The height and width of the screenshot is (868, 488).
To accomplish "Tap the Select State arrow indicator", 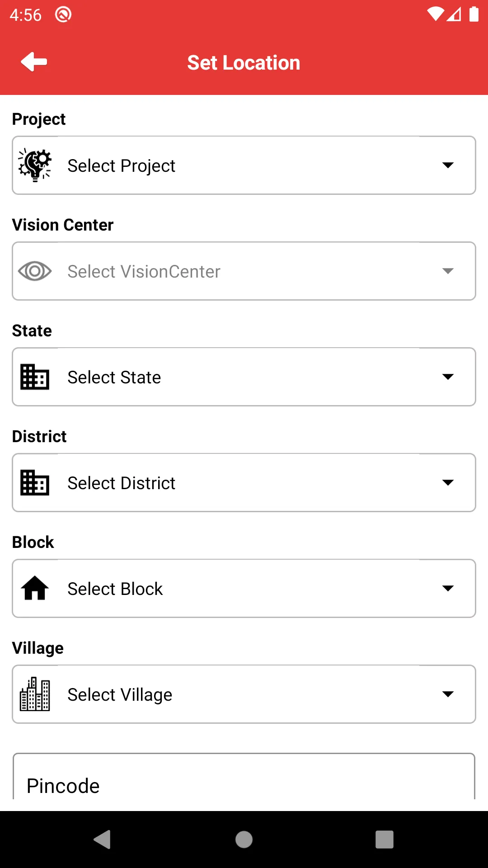I will tap(448, 377).
